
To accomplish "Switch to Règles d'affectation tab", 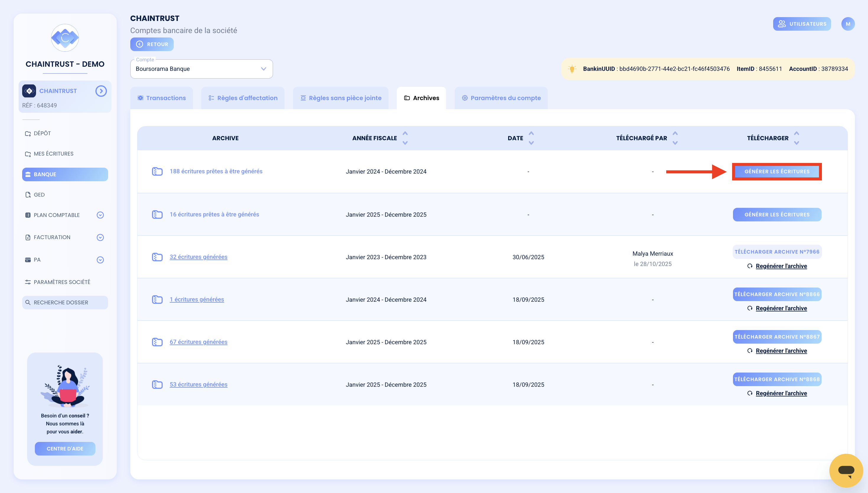I will (243, 98).
